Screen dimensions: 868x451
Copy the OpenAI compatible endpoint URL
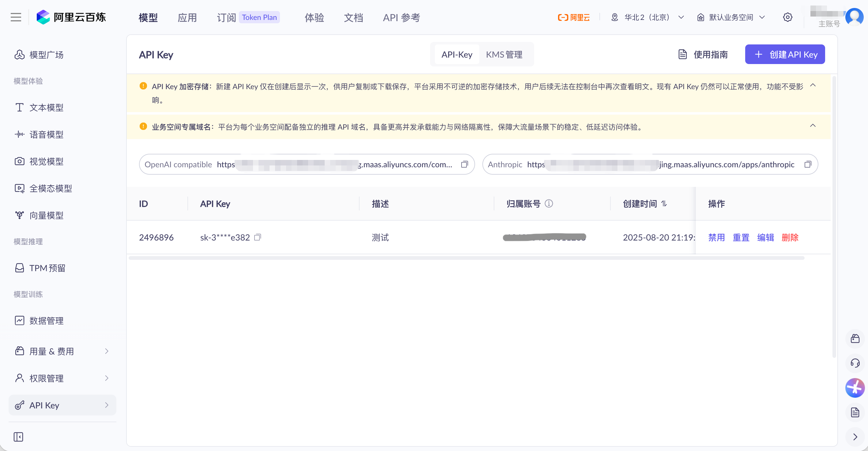click(464, 164)
